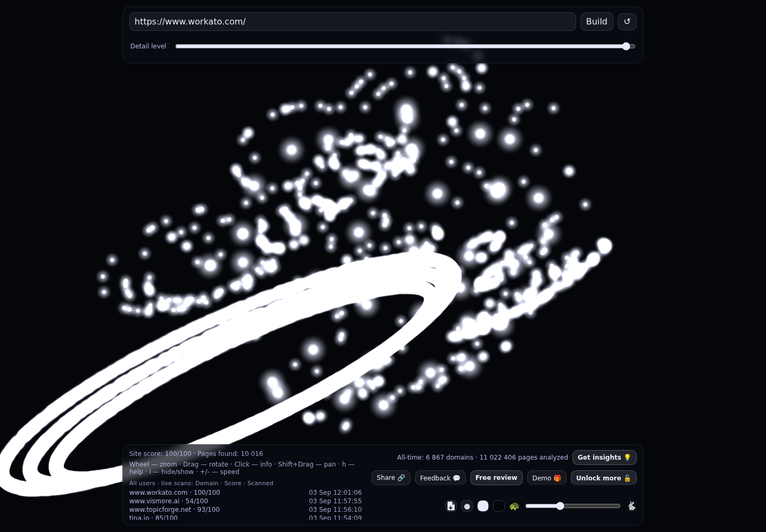The width and height of the screenshot is (766, 532).
Task: Select the black background swatch
Action: coord(499,506)
